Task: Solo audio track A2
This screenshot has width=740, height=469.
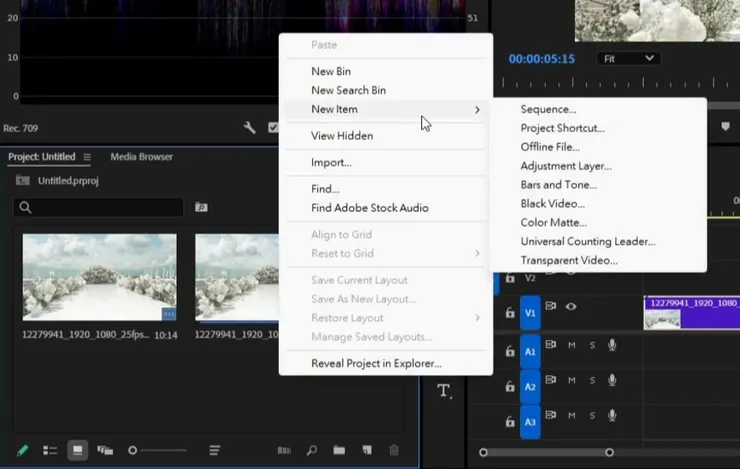Action: pos(592,380)
